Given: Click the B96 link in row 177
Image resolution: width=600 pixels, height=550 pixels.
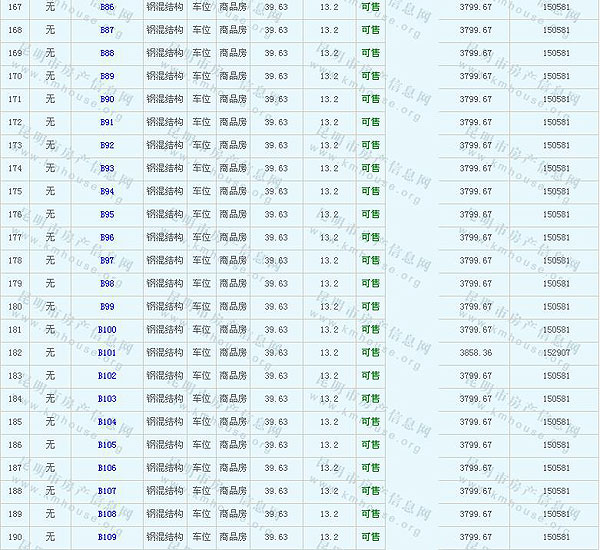Looking at the screenshot, I should [107, 237].
